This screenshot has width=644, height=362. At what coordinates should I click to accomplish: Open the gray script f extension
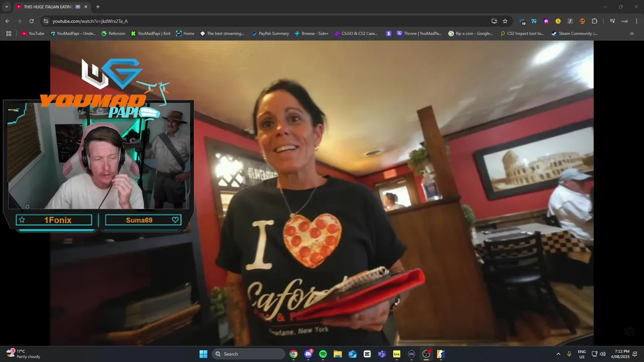tap(570, 21)
